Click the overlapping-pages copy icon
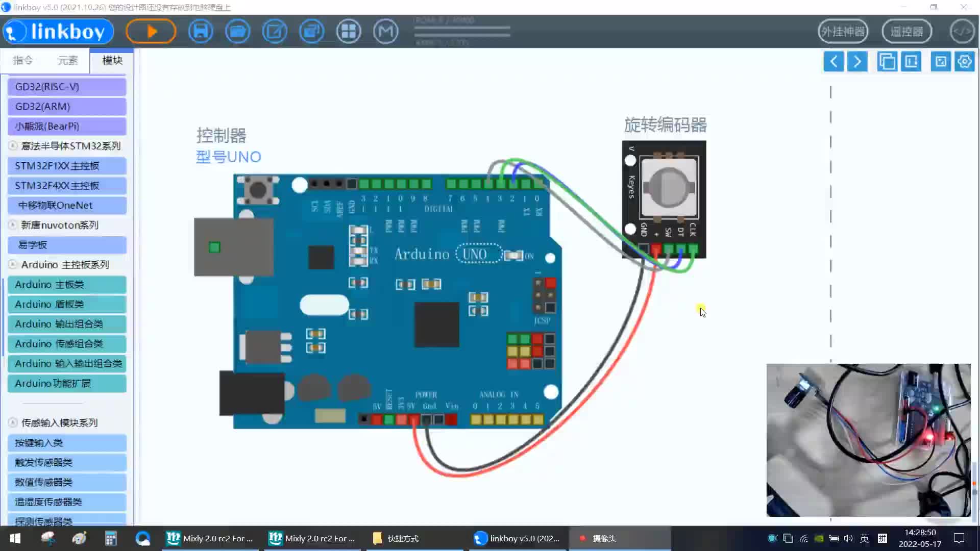The width and height of the screenshot is (980, 551). click(887, 62)
